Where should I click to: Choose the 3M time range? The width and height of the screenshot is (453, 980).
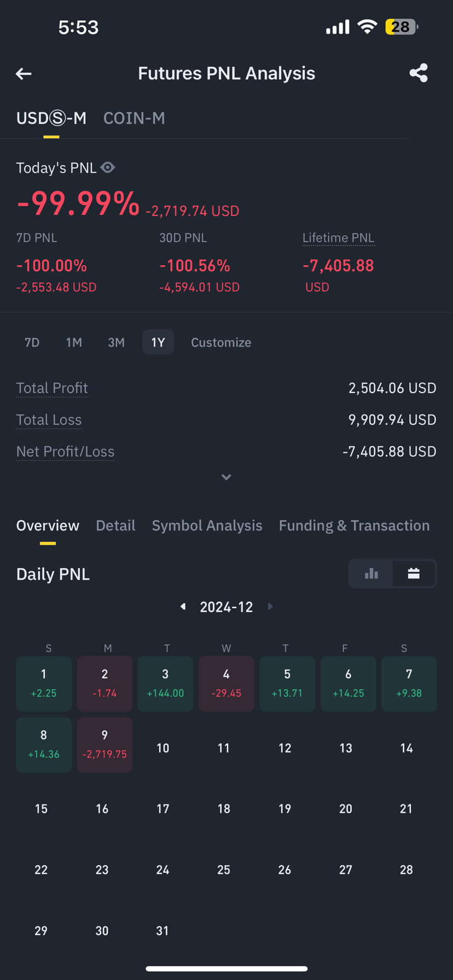[x=116, y=342]
